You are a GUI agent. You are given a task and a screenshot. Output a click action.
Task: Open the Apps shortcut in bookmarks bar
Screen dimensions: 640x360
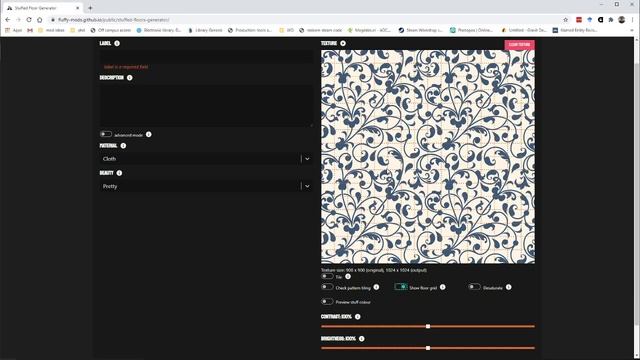13,30
